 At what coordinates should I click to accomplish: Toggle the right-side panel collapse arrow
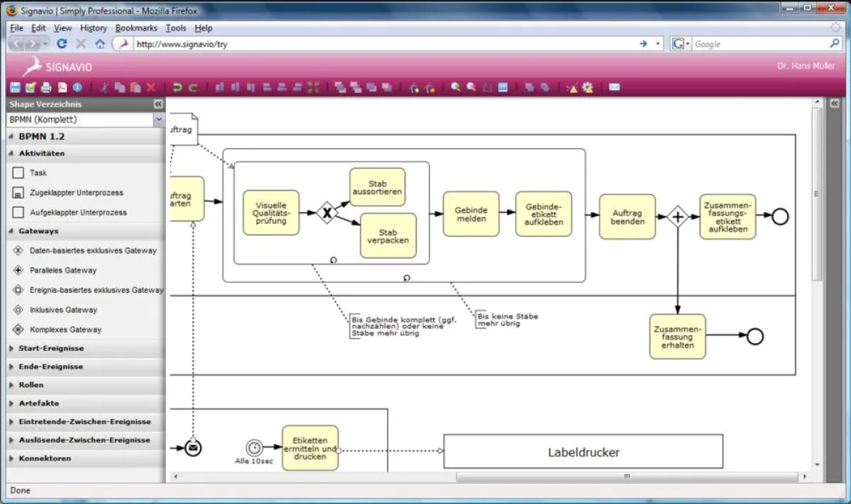point(835,103)
